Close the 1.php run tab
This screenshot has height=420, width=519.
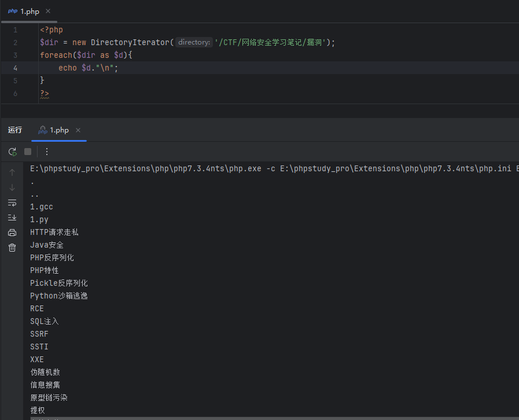[x=78, y=130]
